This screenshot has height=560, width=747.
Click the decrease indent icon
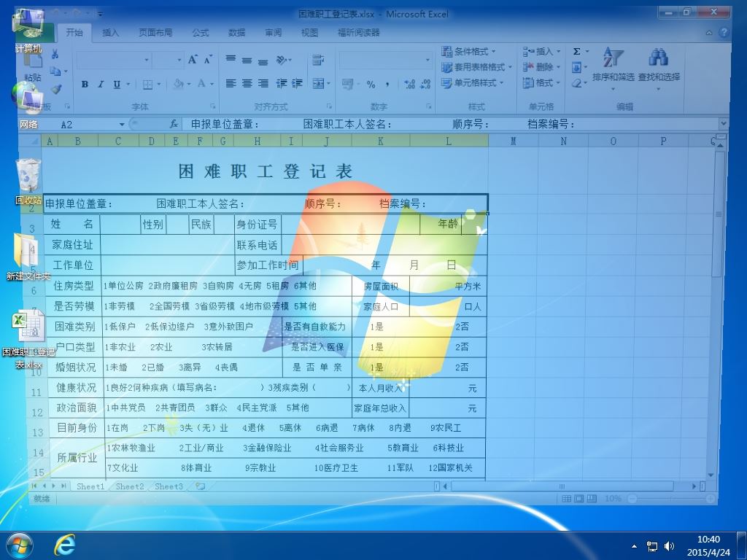282,84
